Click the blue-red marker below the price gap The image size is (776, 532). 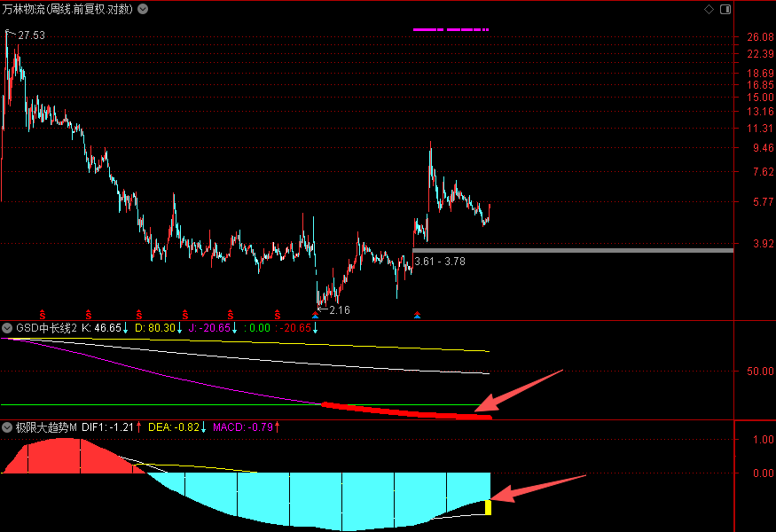(418, 314)
